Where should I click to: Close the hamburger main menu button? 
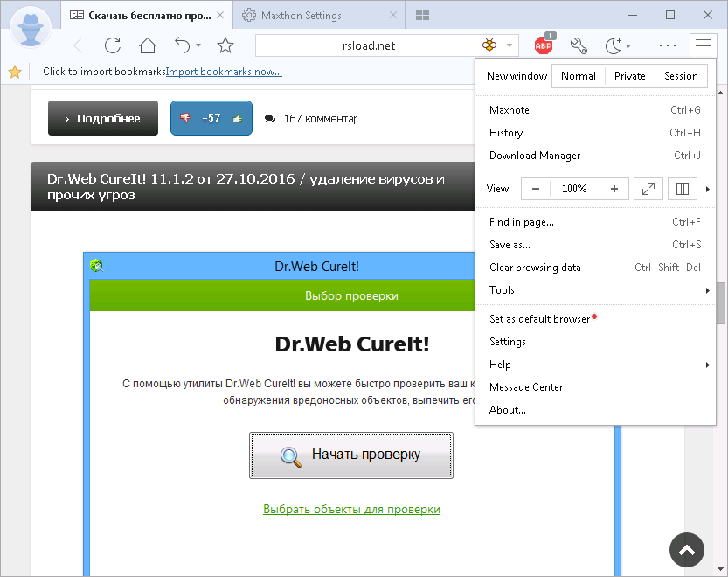point(703,45)
